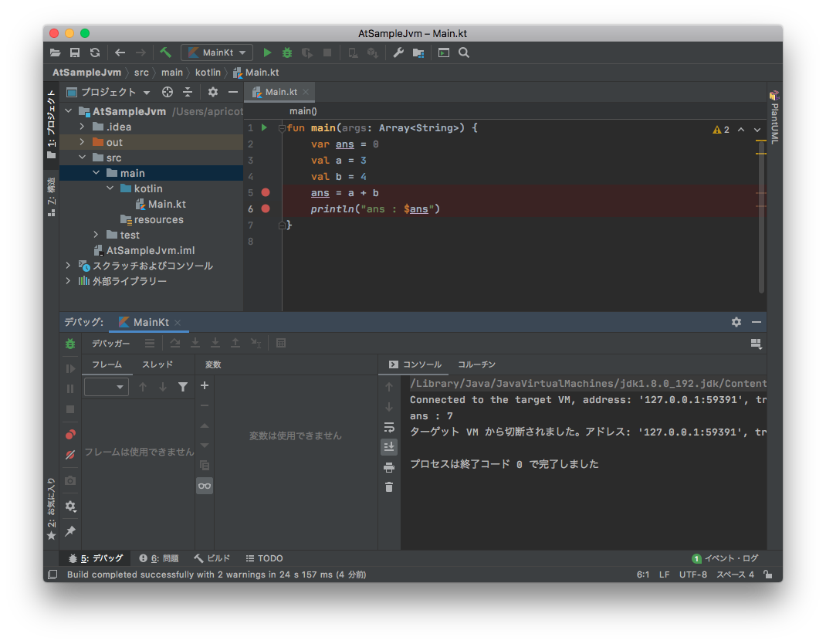Expand the .idea folder

pos(82,127)
